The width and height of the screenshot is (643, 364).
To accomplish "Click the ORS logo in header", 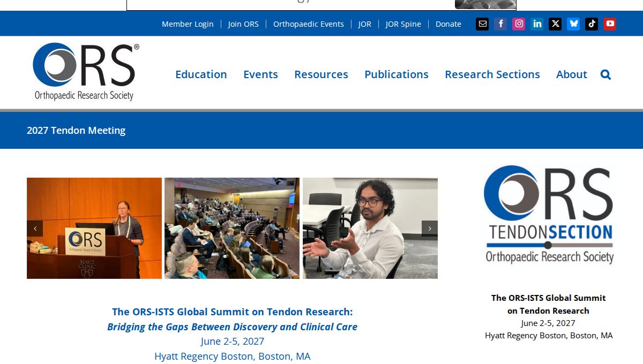I will coord(86,72).
